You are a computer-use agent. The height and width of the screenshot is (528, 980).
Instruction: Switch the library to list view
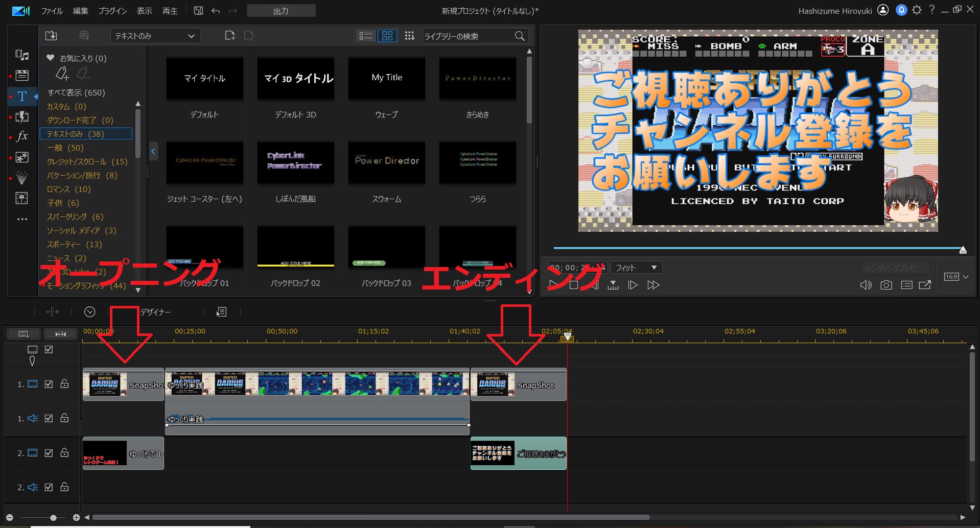(x=366, y=36)
